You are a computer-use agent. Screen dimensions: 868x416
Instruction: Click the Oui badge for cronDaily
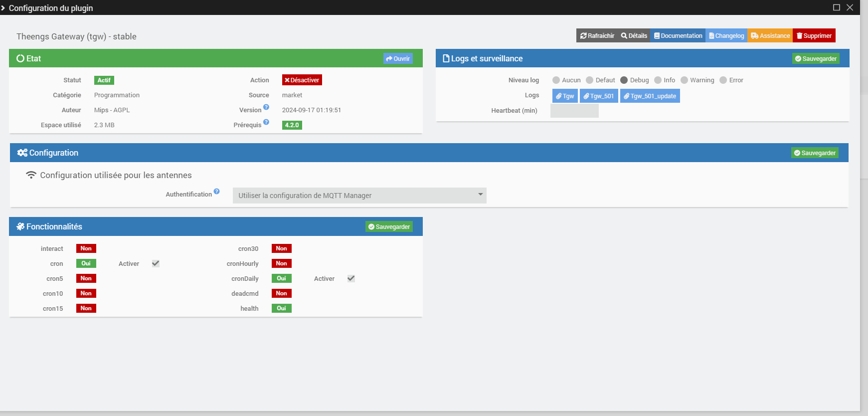pyautogui.click(x=282, y=278)
